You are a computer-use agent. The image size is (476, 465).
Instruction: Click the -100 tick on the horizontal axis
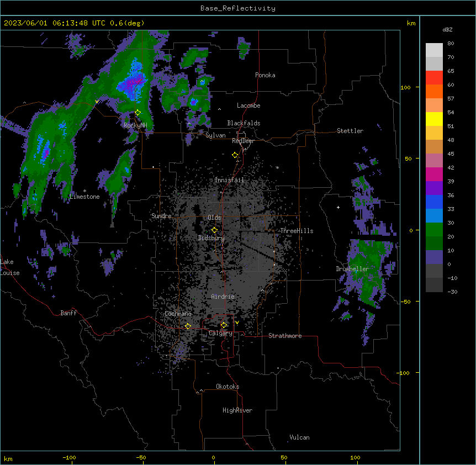click(69, 458)
